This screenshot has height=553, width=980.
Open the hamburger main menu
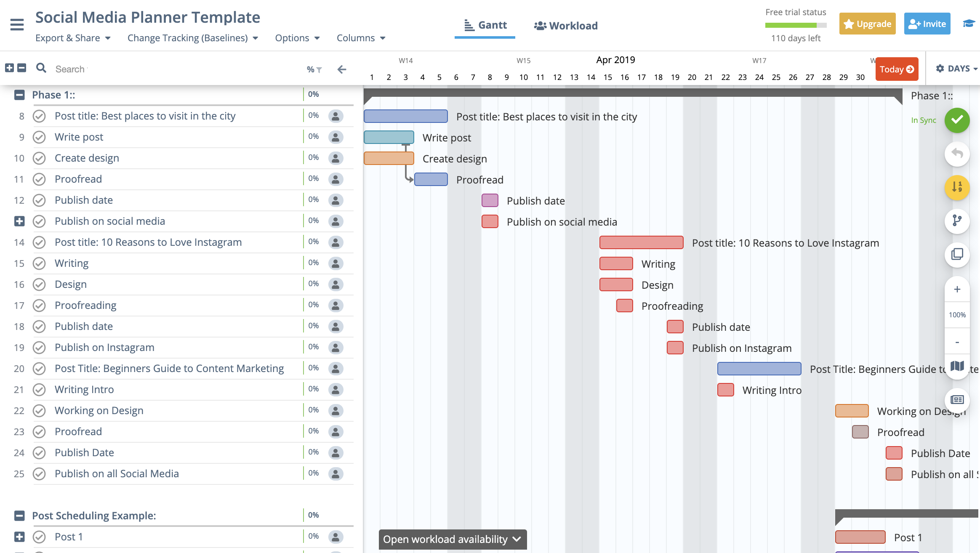17,25
